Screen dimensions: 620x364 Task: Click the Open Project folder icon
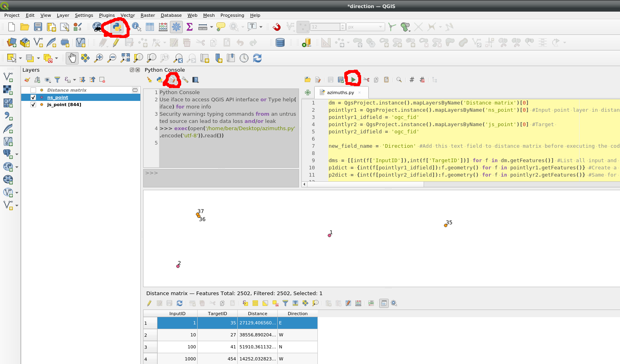tap(25, 27)
